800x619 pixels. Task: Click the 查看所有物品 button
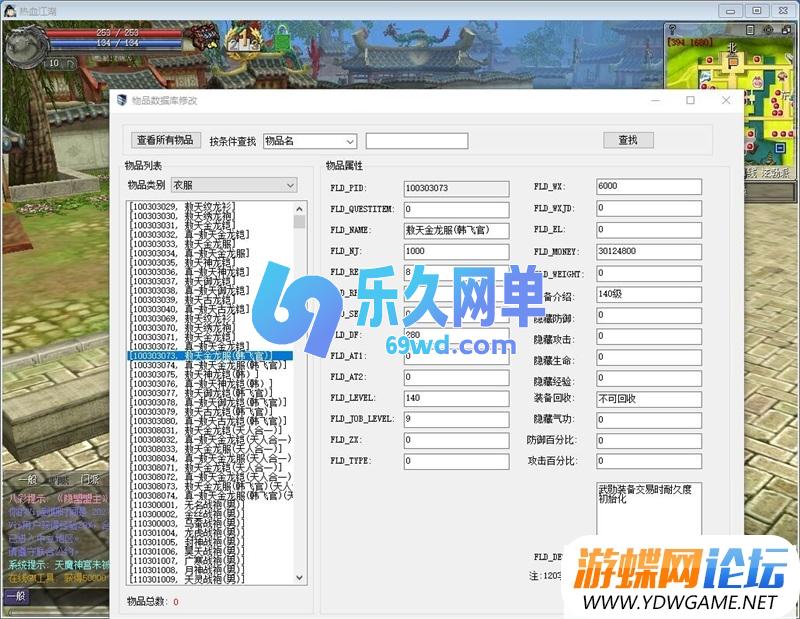[x=165, y=140]
